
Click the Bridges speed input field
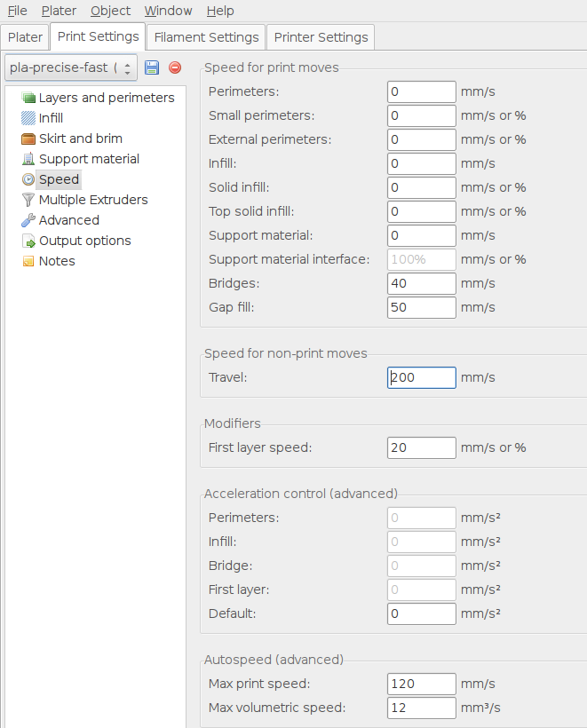click(421, 283)
